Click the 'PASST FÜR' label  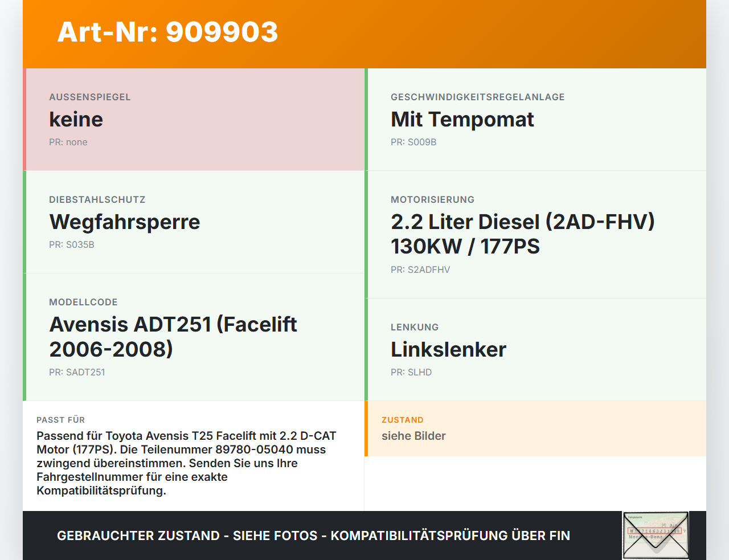[60, 420]
